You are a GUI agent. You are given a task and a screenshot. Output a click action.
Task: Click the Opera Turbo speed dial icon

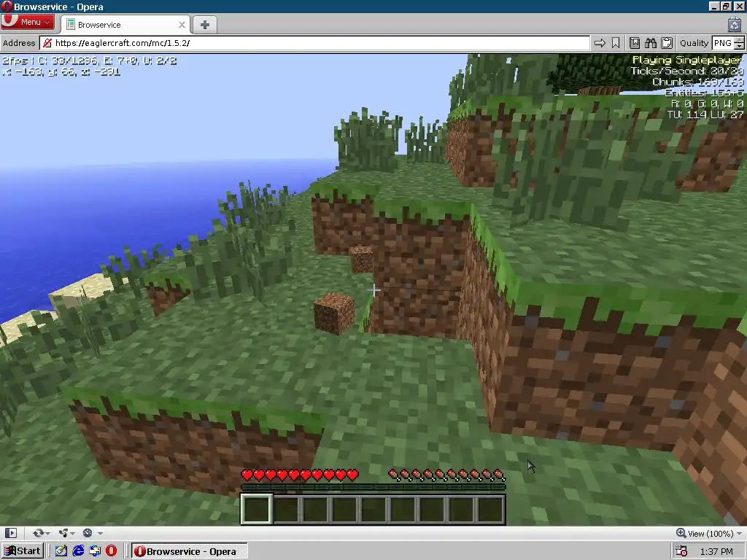[x=88, y=533]
